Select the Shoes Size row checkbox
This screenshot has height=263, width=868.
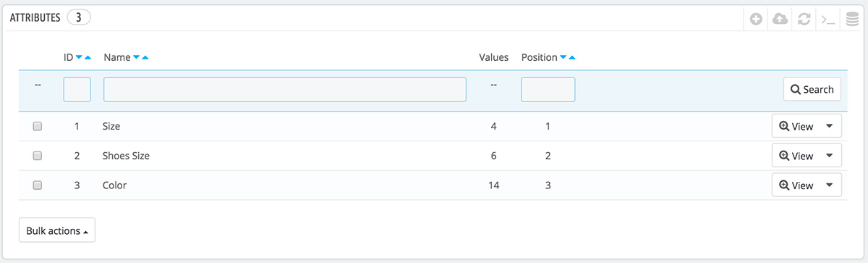point(38,156)
